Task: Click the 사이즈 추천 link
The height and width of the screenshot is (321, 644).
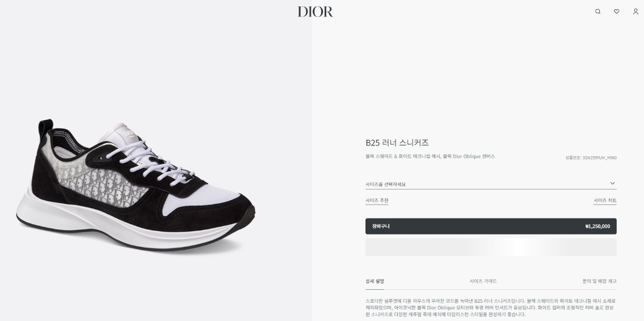Action: [x=377, y=200]
